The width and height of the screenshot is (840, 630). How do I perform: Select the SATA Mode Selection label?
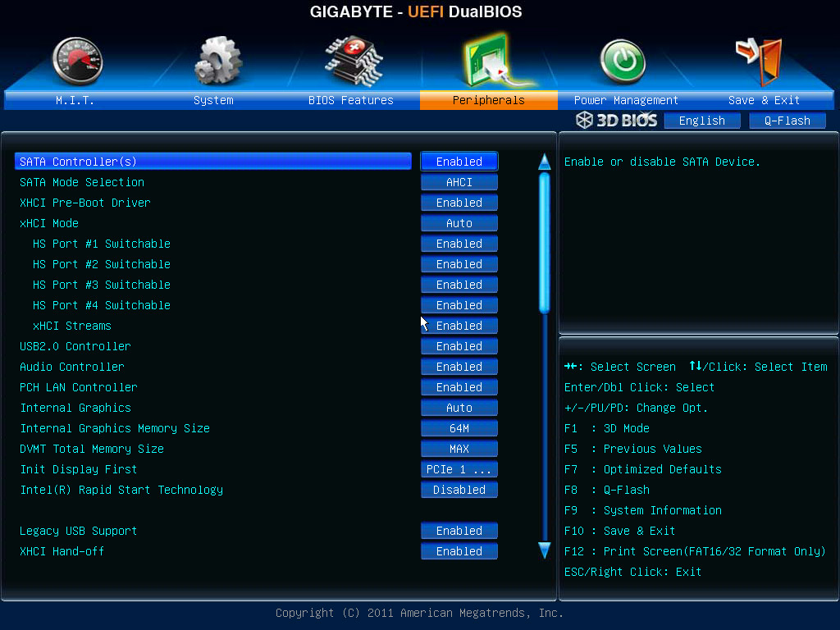coord(82,182)
